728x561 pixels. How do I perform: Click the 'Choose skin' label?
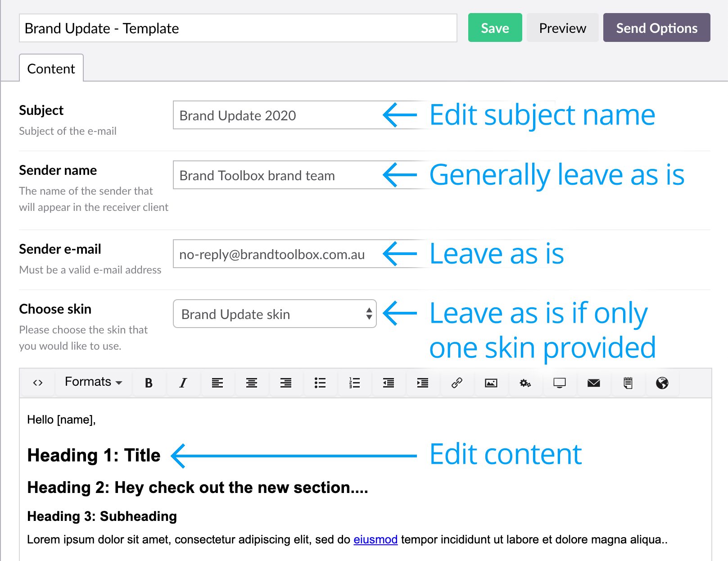pyautogui.click(x=55, y=309)
